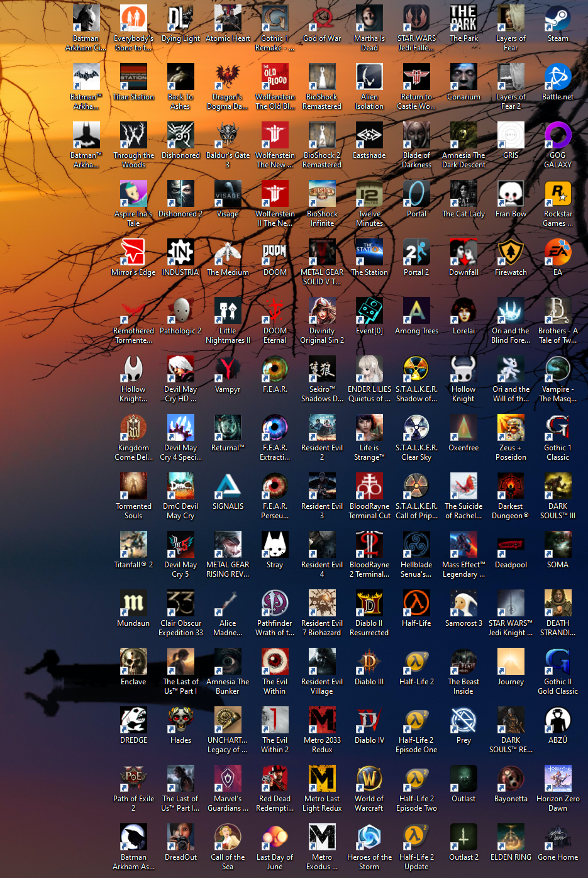Select BioShock Infinite shortcut
The image size is (588, 878).
point(322,194)
